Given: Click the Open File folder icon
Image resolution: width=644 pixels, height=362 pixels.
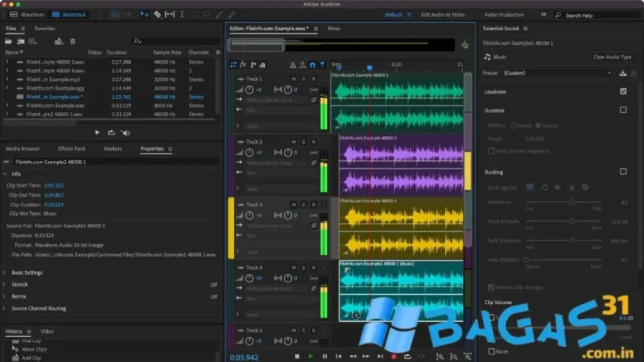Looking at the screenshot, I should (8, 41).
